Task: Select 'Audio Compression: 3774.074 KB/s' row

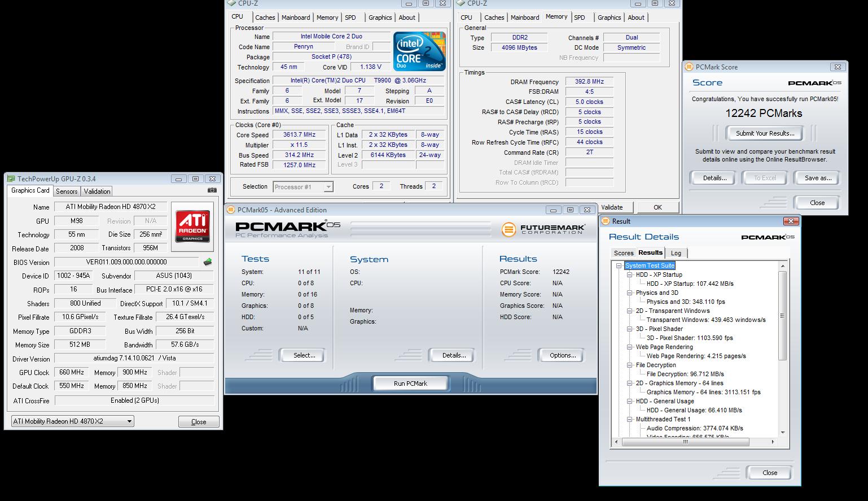Action: 695,428
